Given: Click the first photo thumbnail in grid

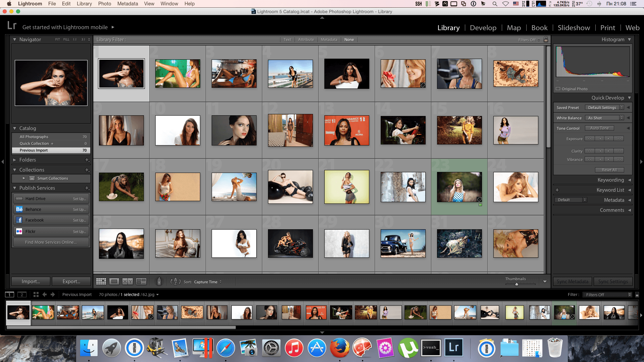Looking at the screenshot, I should [x=121, y=73].
